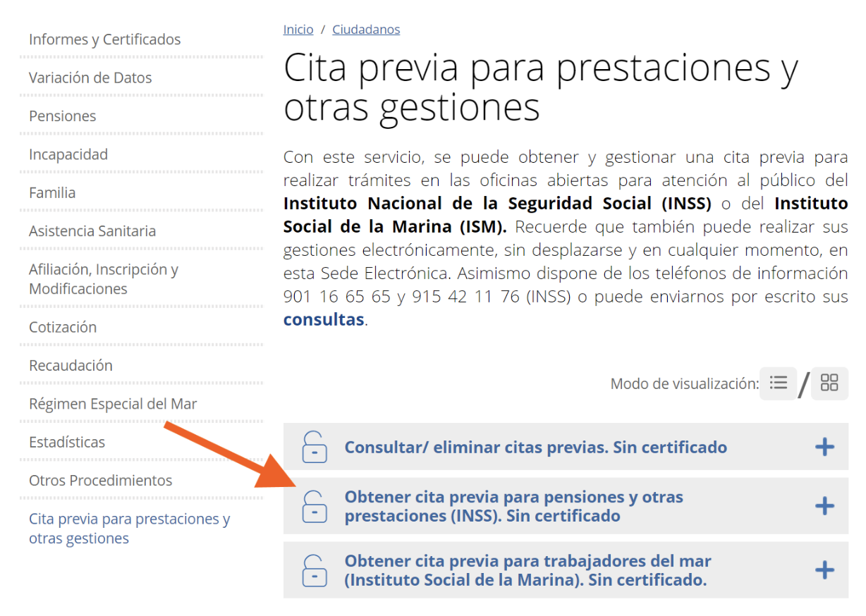Click padlock icon beside pensiones y otras prestaciones (INSS)

[315, 506]
